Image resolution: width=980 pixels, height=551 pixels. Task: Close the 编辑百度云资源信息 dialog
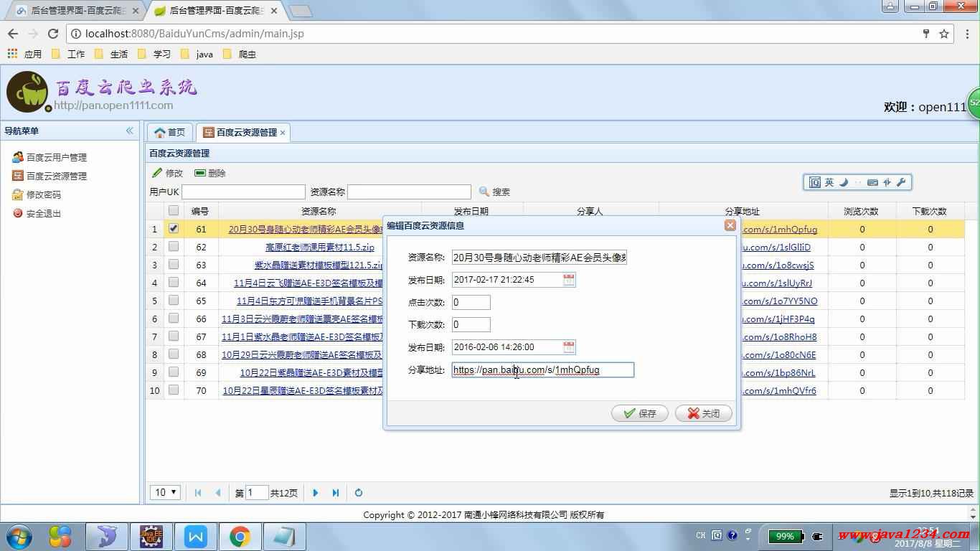[730, 225]
